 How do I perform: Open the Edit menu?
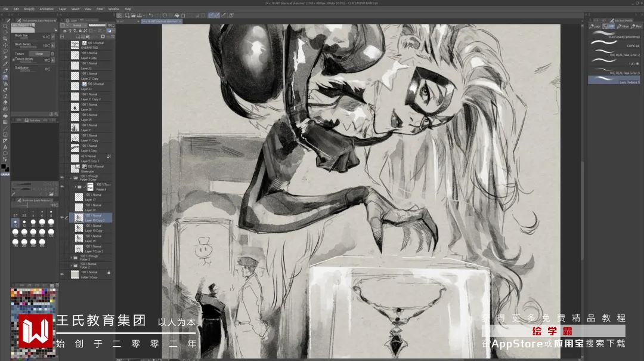coord(16,8)
